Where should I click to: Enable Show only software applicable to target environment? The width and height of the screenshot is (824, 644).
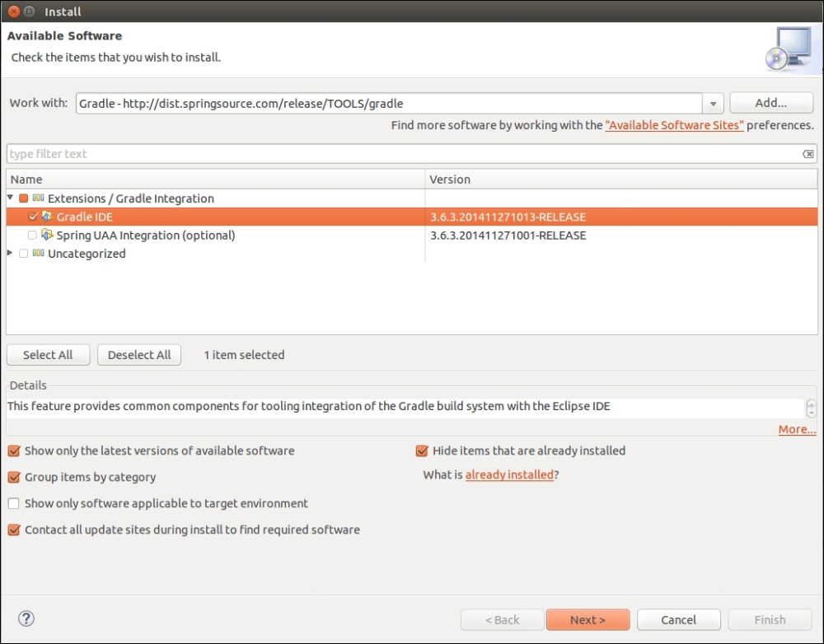pyautogui.click(x=14, y=503)
